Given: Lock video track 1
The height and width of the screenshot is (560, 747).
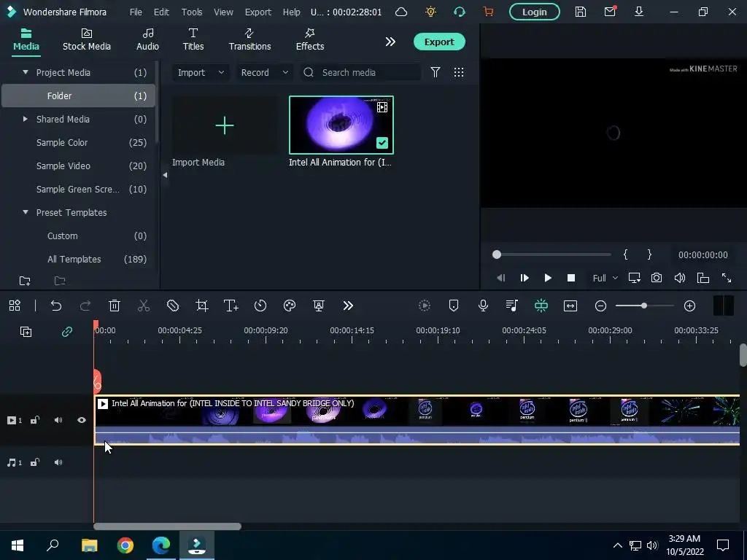Looking at the screenshot, I should (x=35, y=420).
